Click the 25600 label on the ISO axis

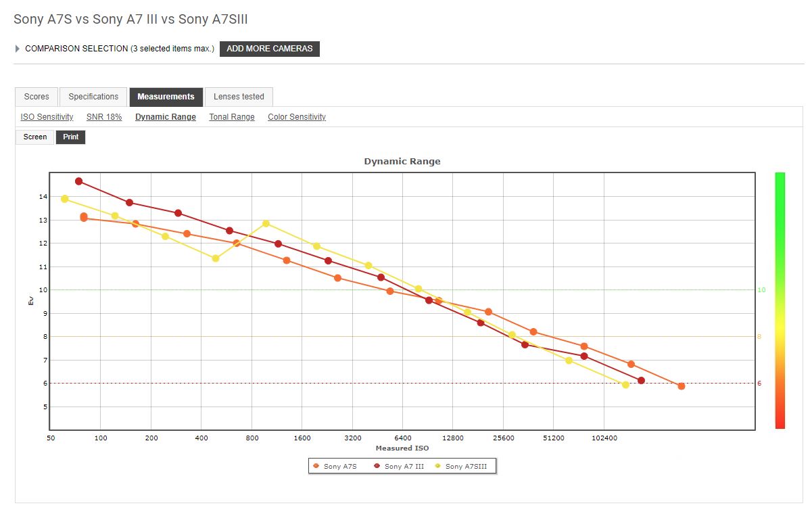click(504, 438)
